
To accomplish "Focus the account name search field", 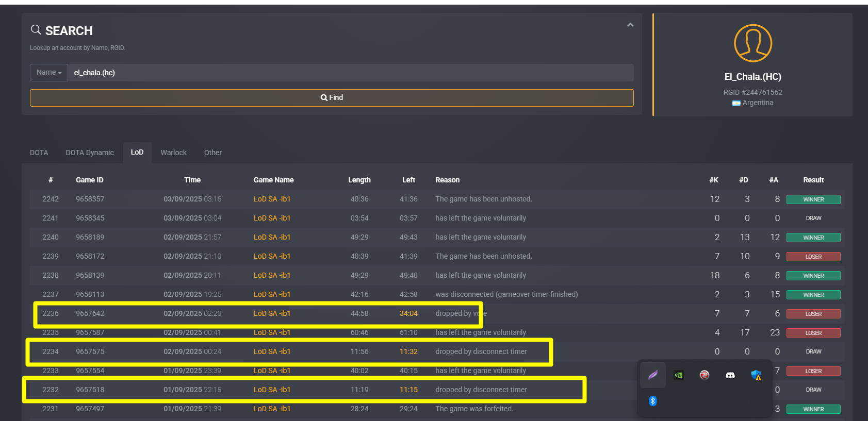I will (x=351, y=73).
